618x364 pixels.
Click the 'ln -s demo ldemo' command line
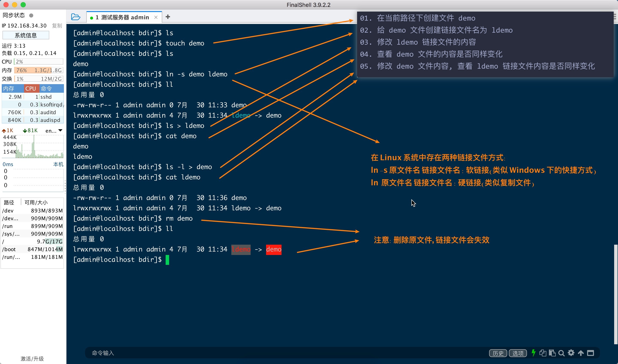click(x=150, y=74)
